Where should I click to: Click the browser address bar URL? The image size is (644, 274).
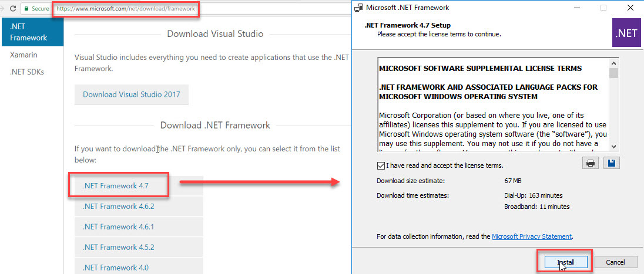click(126, 8)
